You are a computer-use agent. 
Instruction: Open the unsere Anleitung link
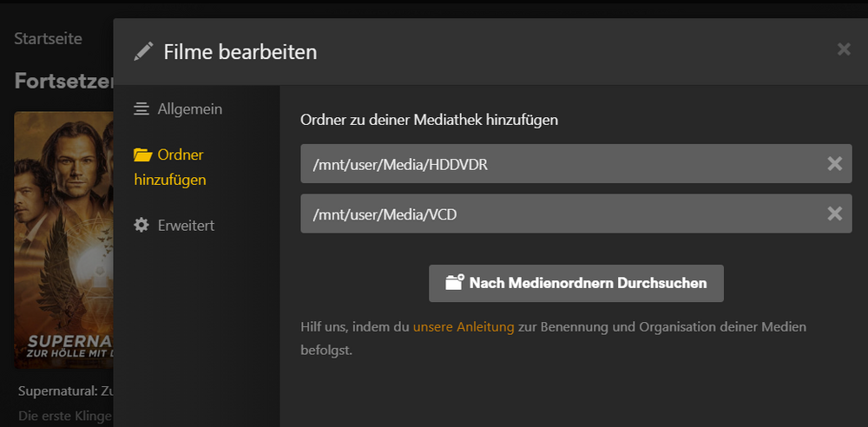pyautogui.click(x=464, y=326)
